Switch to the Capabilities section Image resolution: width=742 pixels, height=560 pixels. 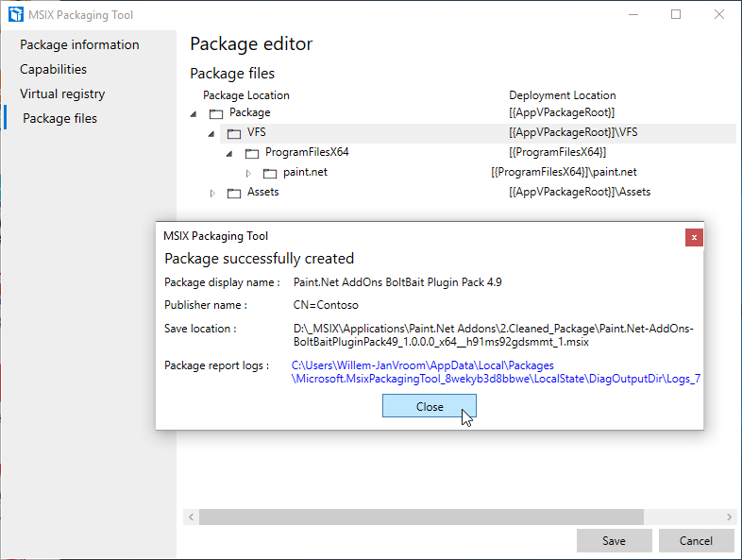[53, 69]
